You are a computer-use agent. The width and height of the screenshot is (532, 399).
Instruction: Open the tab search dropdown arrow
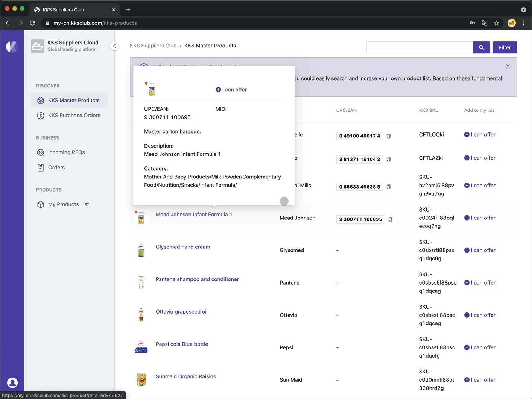tap(523, 10)
